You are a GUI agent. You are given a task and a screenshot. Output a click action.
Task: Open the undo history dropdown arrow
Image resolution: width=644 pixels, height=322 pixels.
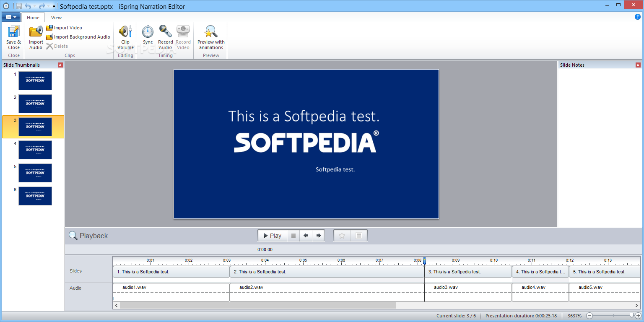click(x=34, y=6)
